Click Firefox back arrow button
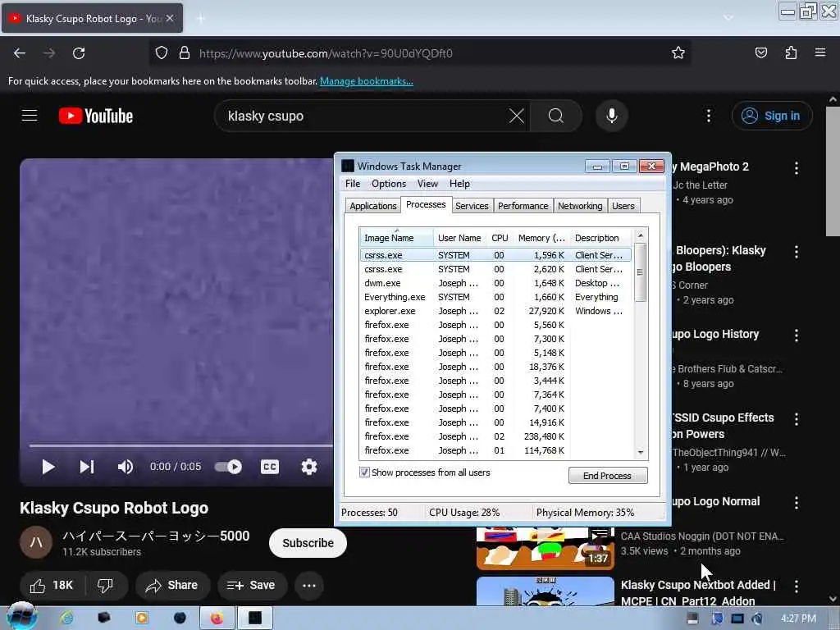The image size is (840, 630). pos(20,53)
